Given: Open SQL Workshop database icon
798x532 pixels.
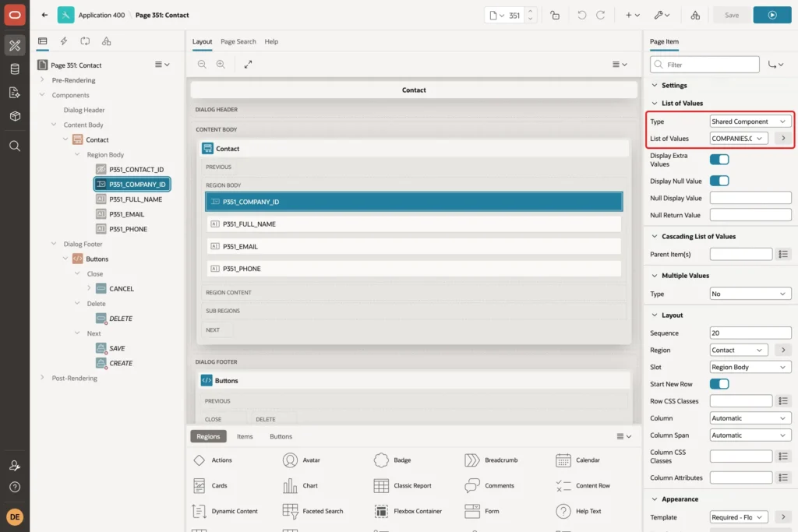Looking at the screenshot, I should (x=15, y=69).
